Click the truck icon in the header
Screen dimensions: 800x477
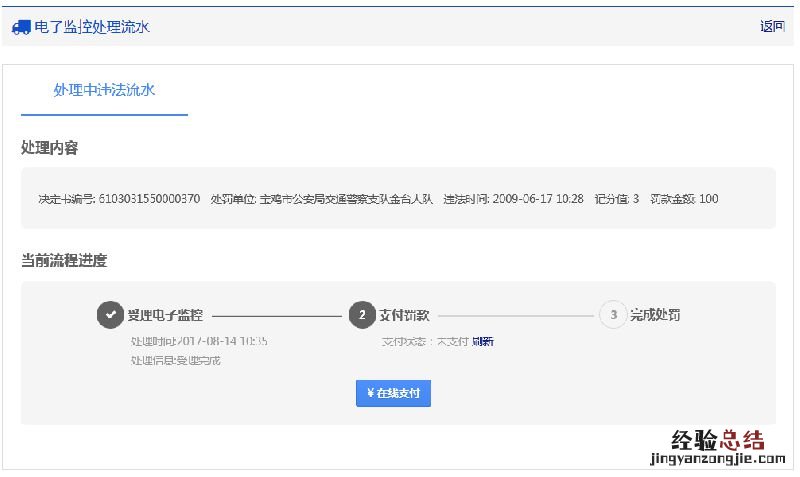pos(21,27)
